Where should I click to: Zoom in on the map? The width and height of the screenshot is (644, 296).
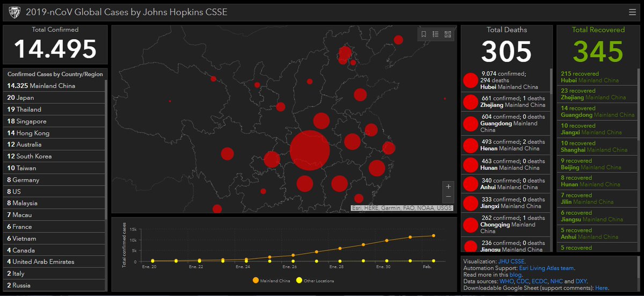click(x=449, y=186)
